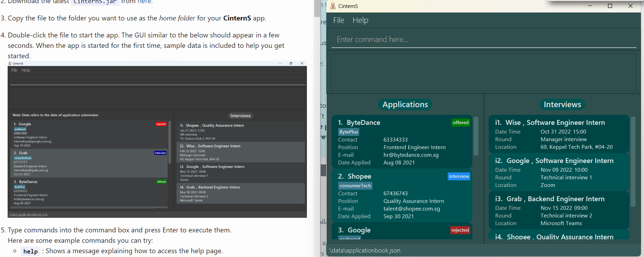Image resolution: width=644 pixels, height=257 pixels.
Task: Click Manager interview round text in i1
Action: pyautogui.click(x=564, y=139)
